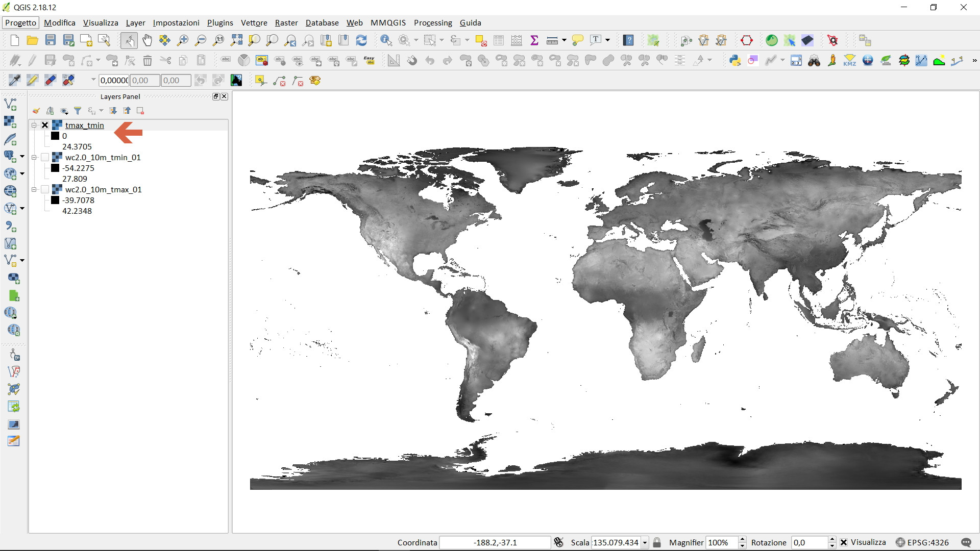Open the Modifica menu

(x=60, y=22)
